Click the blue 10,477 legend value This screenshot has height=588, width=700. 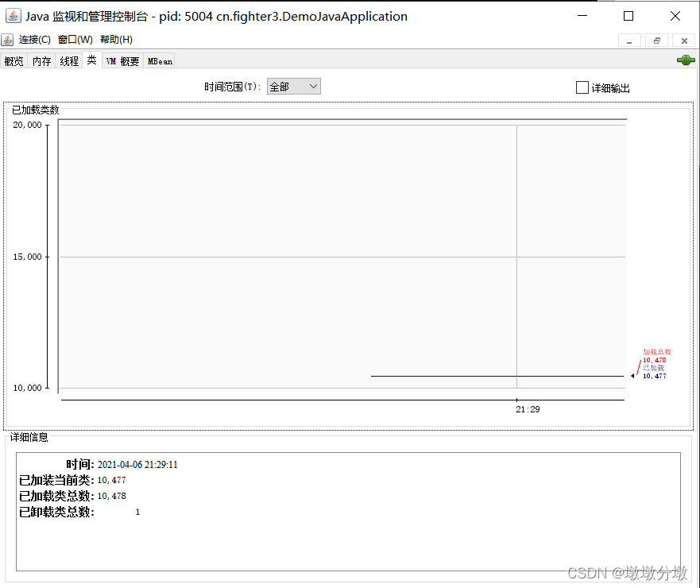tap(654, 376)
